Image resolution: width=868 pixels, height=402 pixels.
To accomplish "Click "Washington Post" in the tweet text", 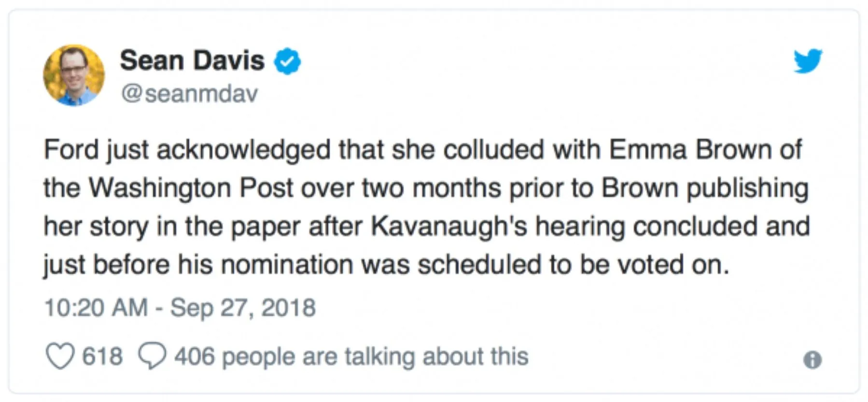I will pyautogui.click(x=191, y=187).
